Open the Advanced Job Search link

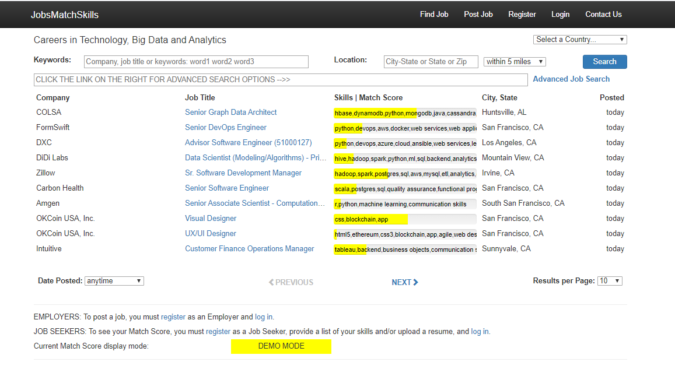(x=571, y=79)
